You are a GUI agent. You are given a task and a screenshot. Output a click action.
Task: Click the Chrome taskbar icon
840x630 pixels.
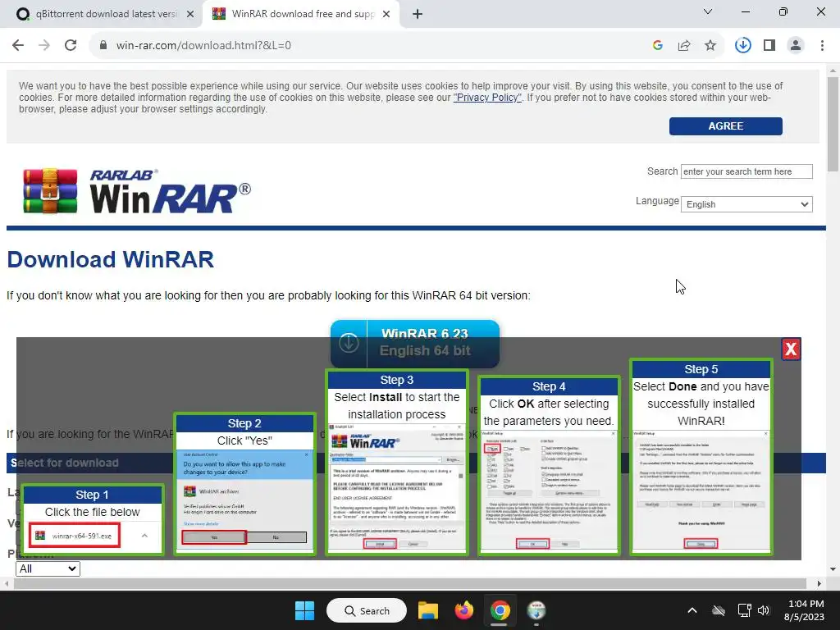pos(500,610)
